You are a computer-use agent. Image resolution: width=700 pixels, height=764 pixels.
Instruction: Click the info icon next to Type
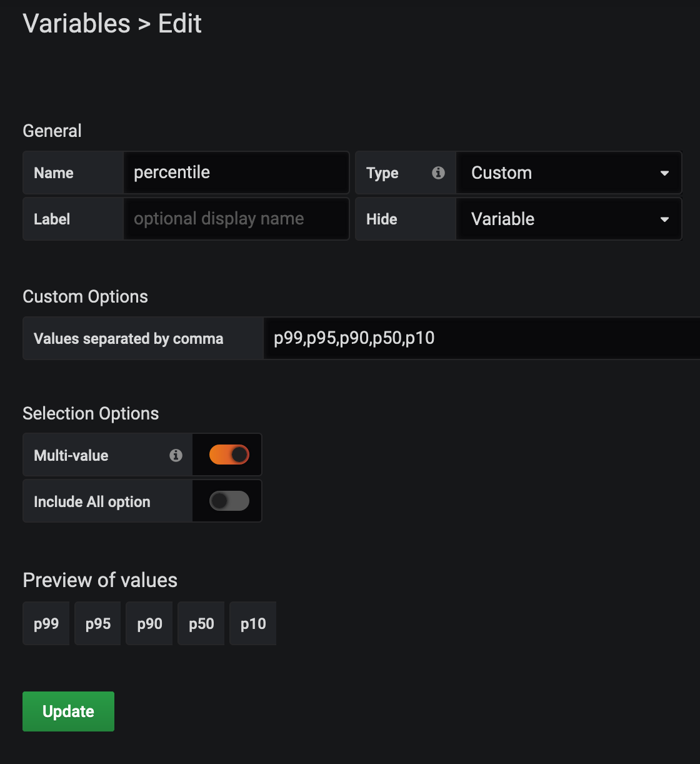pos(438,173)
